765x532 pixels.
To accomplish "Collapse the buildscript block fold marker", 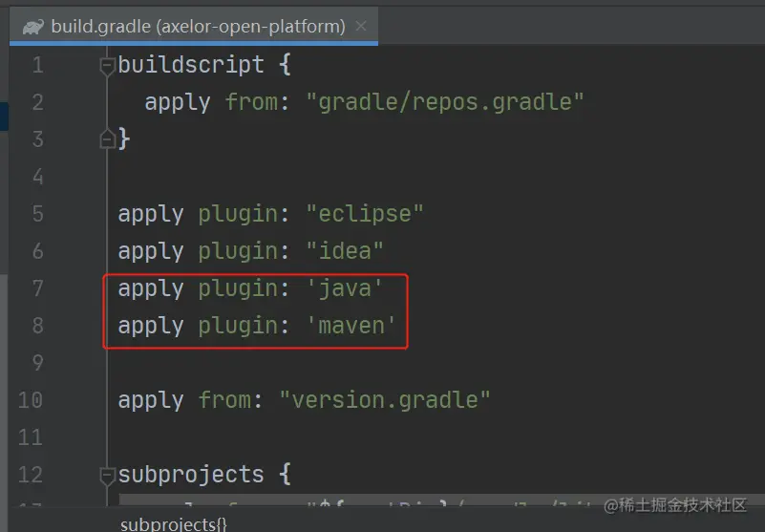I will pyautogui.click(x=107, y=65).
